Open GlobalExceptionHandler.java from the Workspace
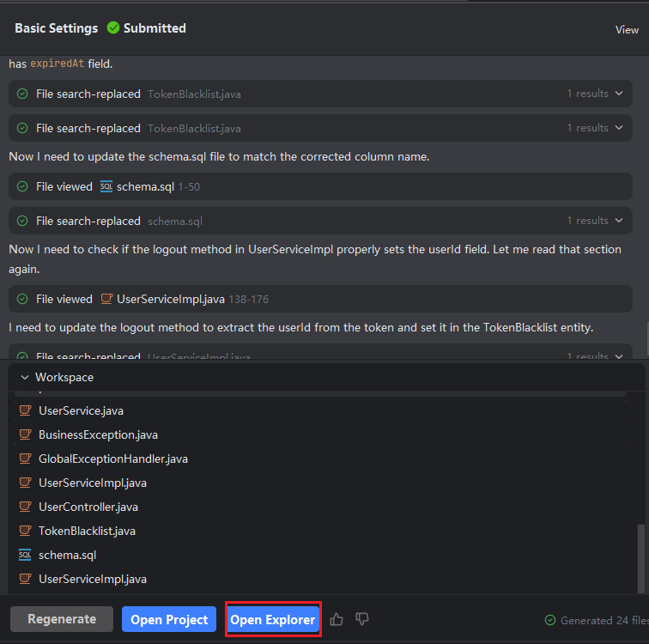The height and width of the screenshot is (644, 649). (x=112, y=459)
